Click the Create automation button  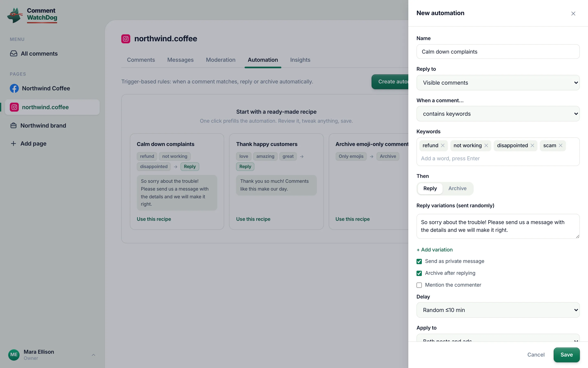[x=390, y=82]
